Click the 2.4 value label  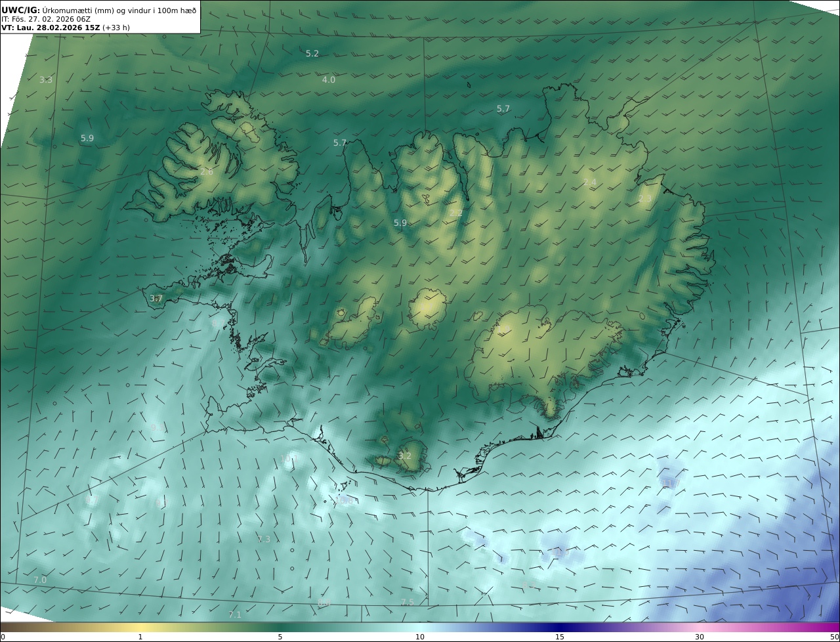(x=590, y=182)
